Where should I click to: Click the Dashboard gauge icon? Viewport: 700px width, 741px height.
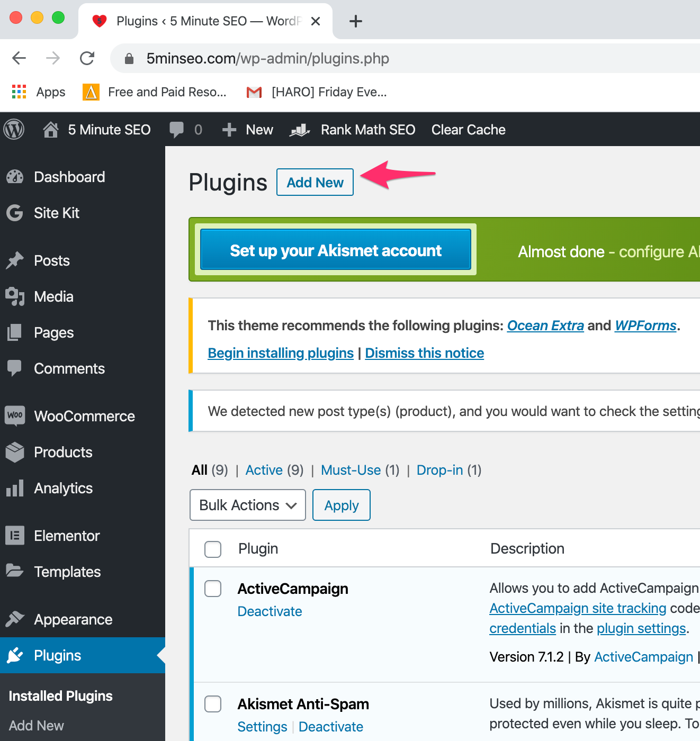[x=15, y=177]
